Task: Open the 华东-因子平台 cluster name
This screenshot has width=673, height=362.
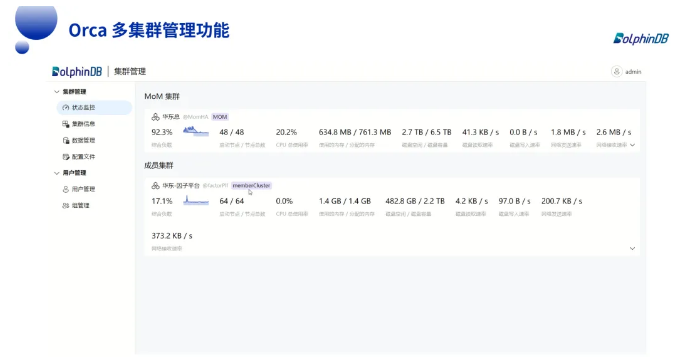Action: [181, 186]
